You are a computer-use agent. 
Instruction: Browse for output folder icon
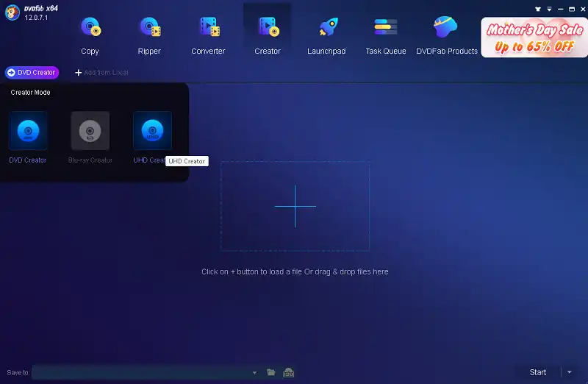coord(271,373)
